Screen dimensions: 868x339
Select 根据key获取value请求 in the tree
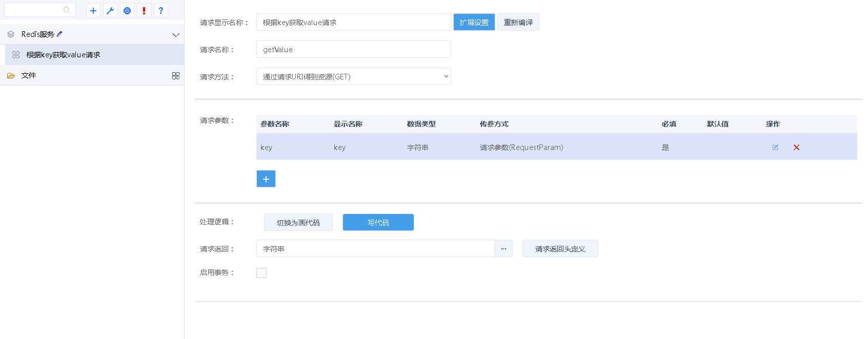(63, 55)
